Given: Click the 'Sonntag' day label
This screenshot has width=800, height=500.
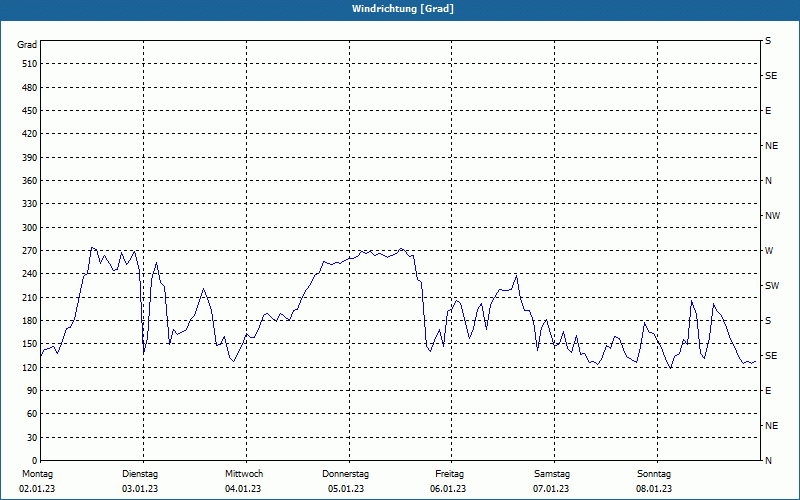Looking at the screenshot, I should (654, 474).
